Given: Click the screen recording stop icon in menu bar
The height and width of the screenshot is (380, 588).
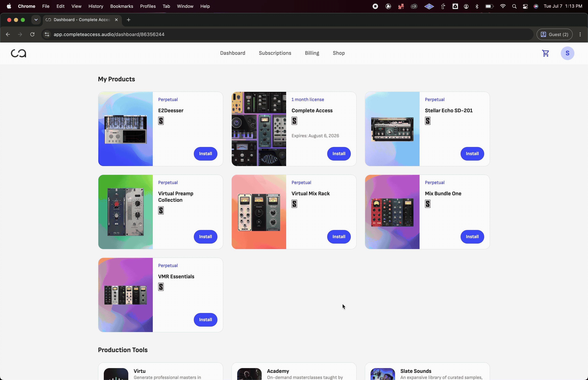Looking at the screenshot, I should (x=375, y=6).
